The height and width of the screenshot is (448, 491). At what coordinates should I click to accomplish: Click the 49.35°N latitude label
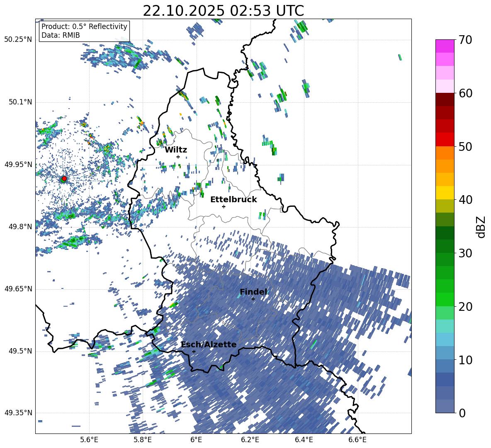coord(18,413)
